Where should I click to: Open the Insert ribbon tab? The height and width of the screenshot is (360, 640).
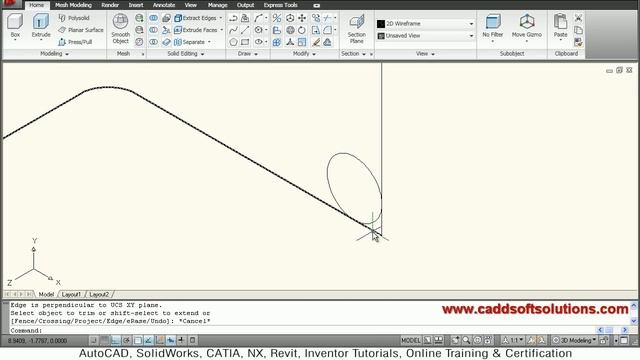click(x=136, y=5)
